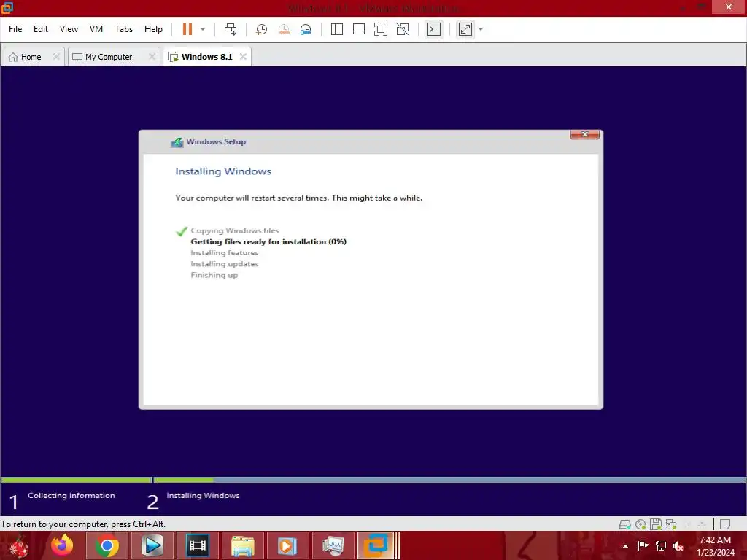Click the Start ornament button
Image resolution: width=747 pixels, height=560 pixels.
coord(19,545)
